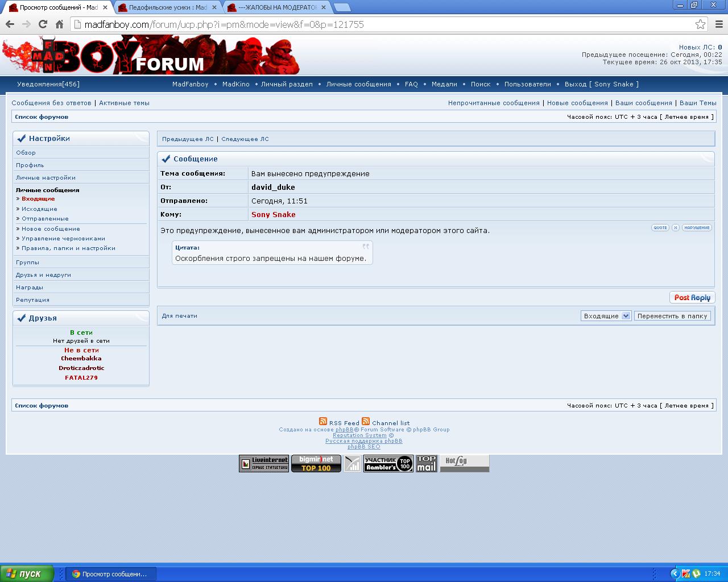This screenshot has width=728, height=582.
Task: Delete the message with the X button
Action: 676,227
